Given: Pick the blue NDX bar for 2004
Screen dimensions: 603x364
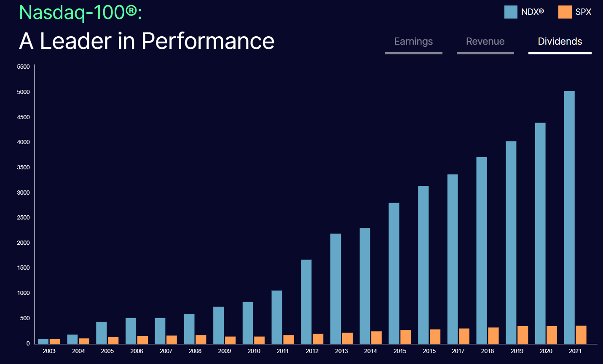Looking at the screenshot, I should [72, 339].
